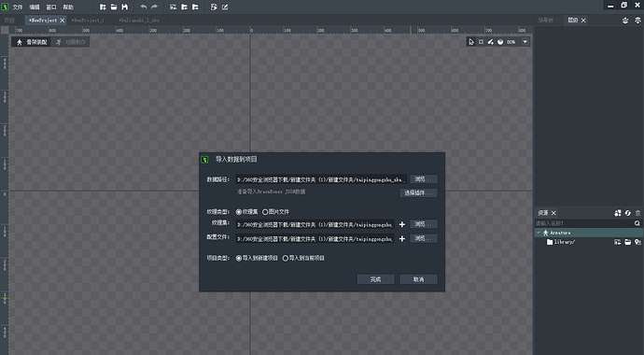
Task: Click the plus icon next to 配置文件 path
Action: 402,239
